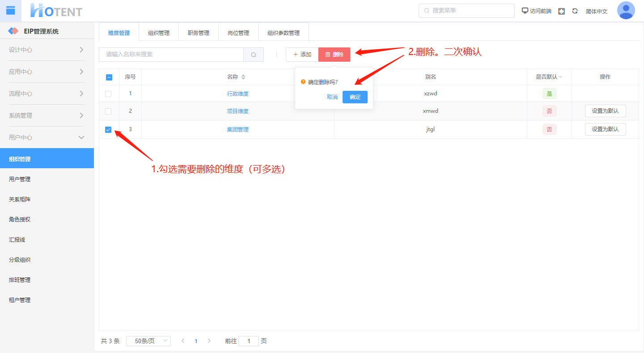This screenshot has width=644, height=353.
Task: Click 设置为默认 for the 集团管理 row
Action: click(x=605, y=129)
